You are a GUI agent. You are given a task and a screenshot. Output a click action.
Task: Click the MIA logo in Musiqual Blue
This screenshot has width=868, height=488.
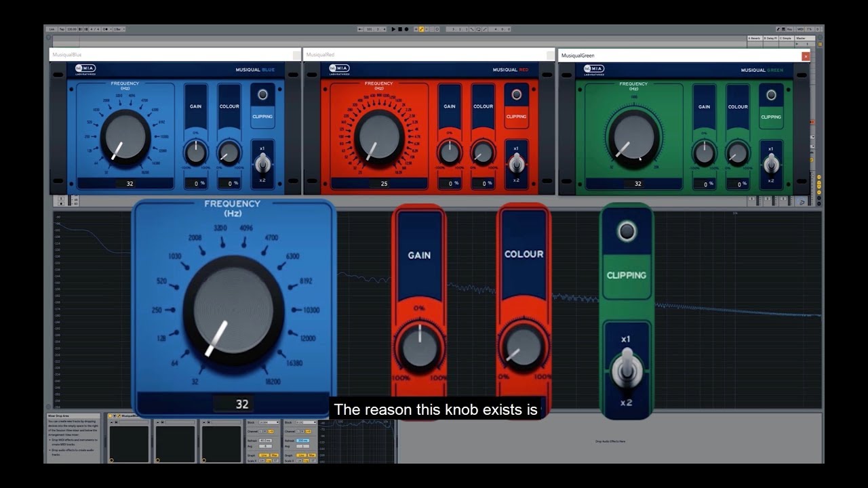click(85, 68)
